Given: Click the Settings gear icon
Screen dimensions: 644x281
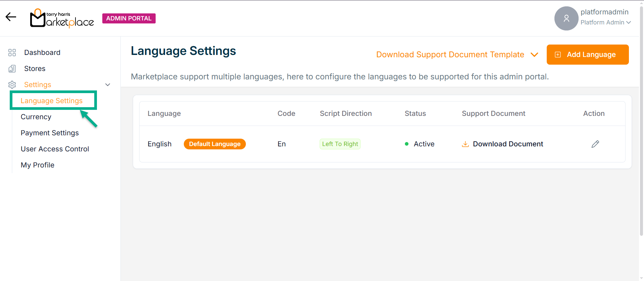Looking at the screenshot, I should point(12,85).
